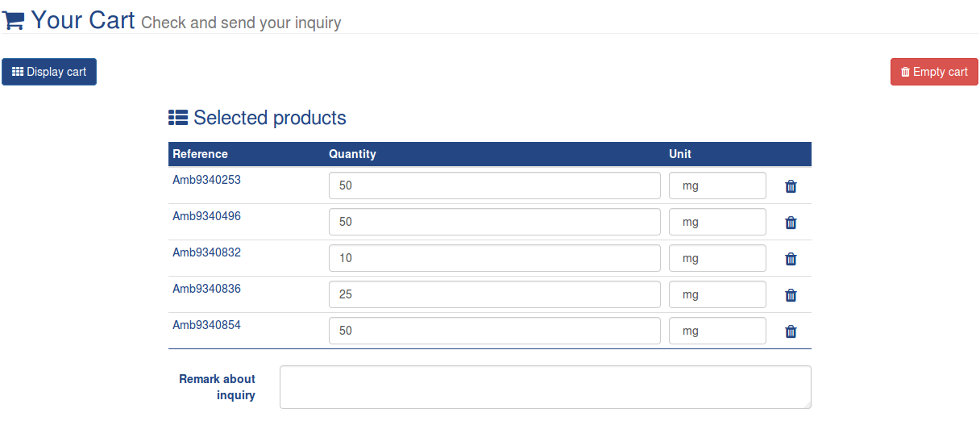
Task: Focus quantity field showing 10
Action: point(495,258)
